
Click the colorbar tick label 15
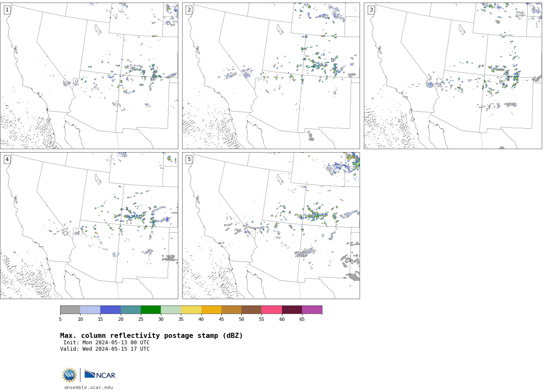coord(100,320)
